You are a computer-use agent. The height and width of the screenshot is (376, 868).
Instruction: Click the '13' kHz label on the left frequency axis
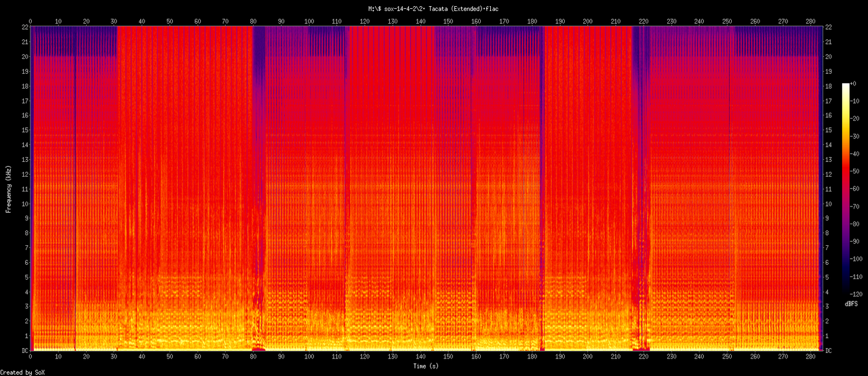tap(24, 159)
